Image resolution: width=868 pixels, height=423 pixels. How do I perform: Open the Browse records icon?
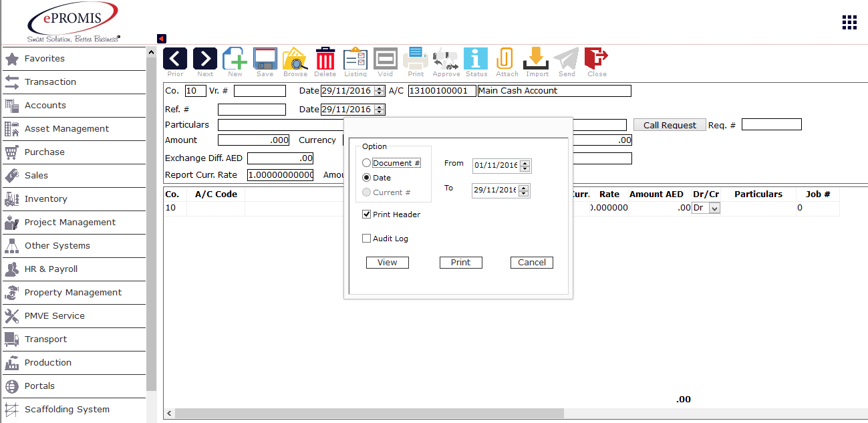[x=295, y=59]
